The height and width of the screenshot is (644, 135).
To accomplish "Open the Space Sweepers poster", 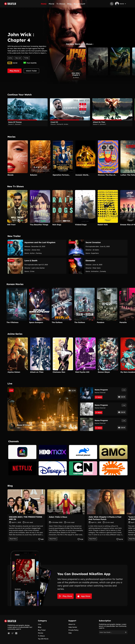I will [x=39, y=304].
